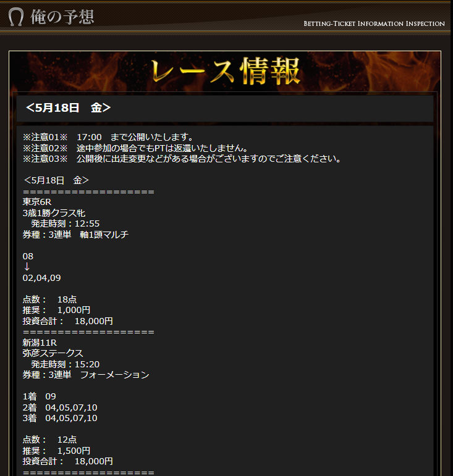Click the 注意02 PT refund notice
The width and height of the screenshot is (453, 476).
135,148
